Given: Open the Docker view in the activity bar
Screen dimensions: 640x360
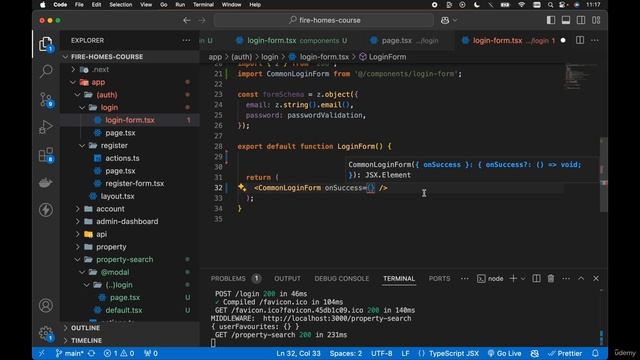Looking at the screenshot, I should tap(46, 182).
